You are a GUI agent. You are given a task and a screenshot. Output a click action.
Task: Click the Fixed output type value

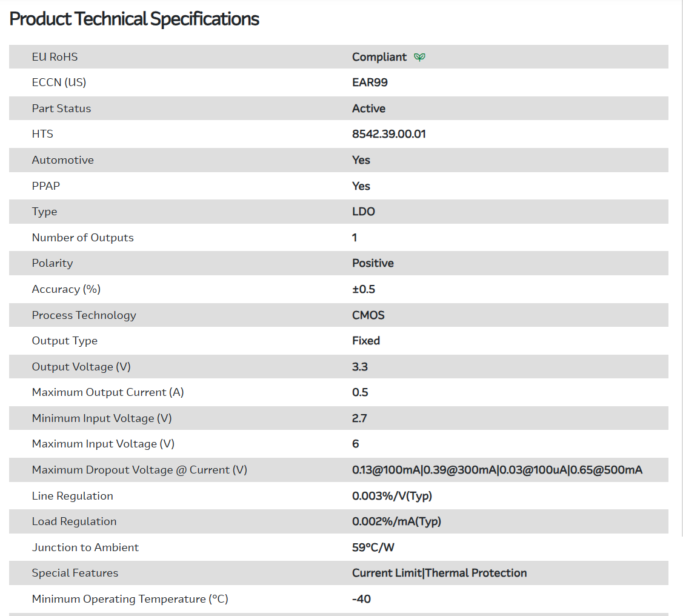point(366,341)
